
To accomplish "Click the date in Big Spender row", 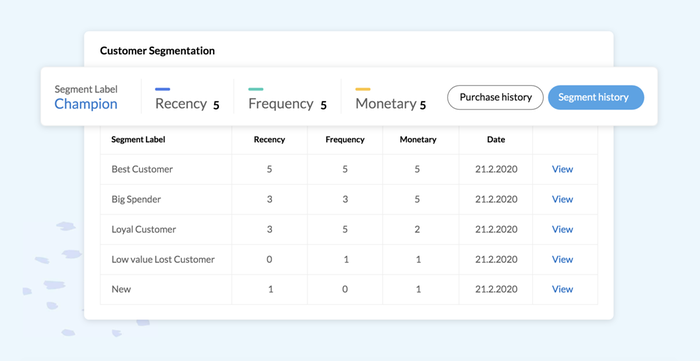I will pyautogui.click(x=496, y=199).
